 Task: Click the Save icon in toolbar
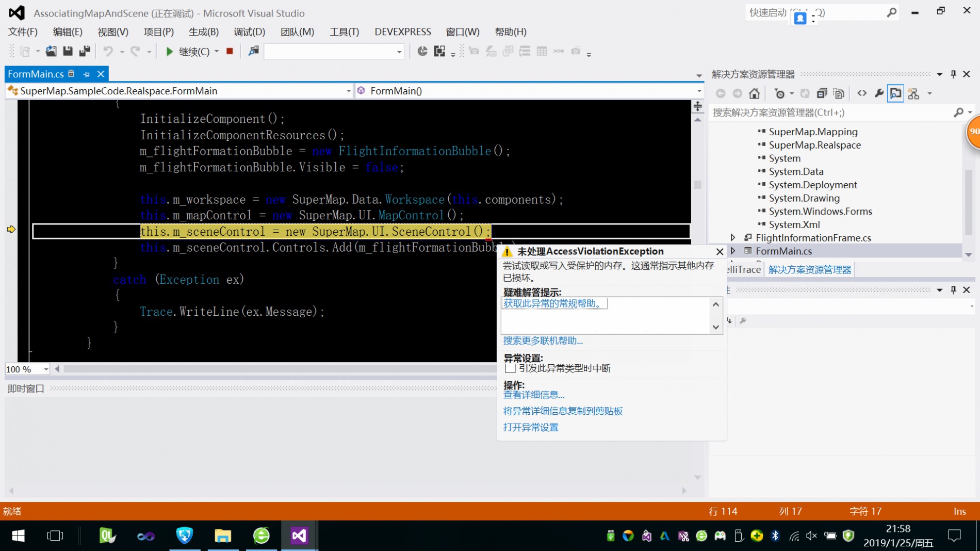click(x=68, y=51)
